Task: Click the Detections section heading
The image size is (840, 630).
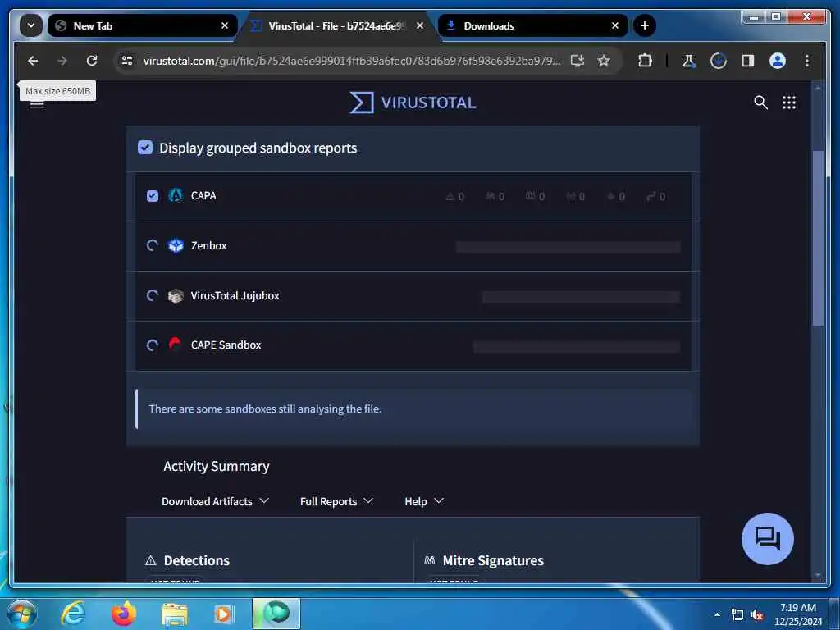Action: (197, 560)
